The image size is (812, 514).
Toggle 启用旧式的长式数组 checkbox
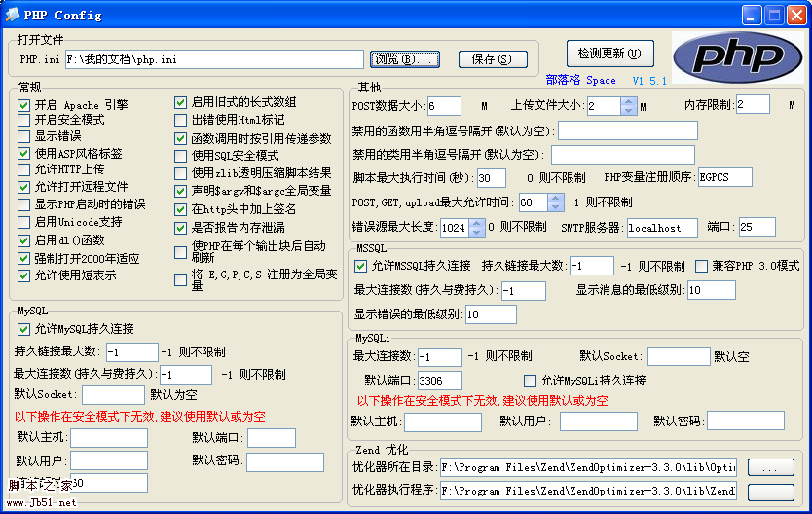(x=180, y=102)
